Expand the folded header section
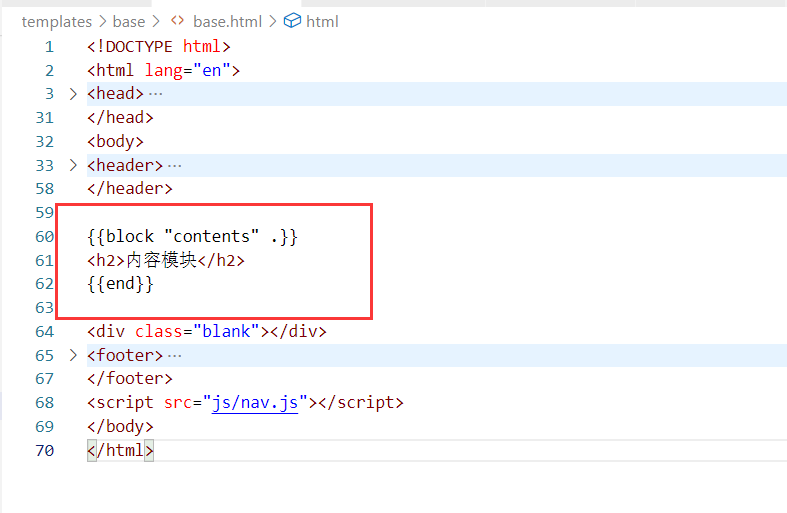 pyautogui.click(x=73, y=165)
